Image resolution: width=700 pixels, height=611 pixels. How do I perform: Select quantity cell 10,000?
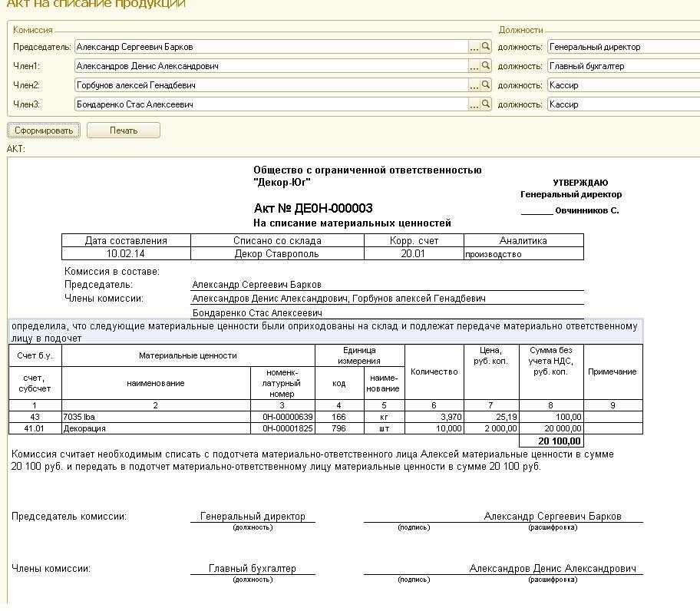coord(434,428)
